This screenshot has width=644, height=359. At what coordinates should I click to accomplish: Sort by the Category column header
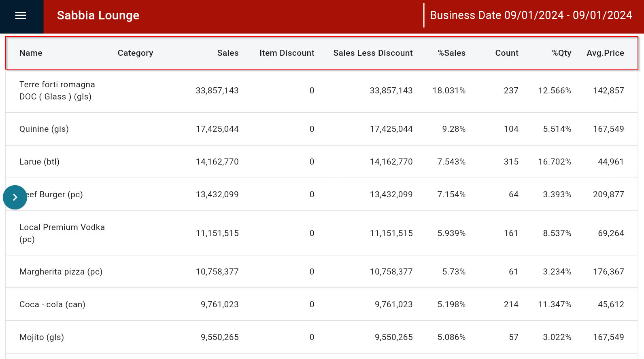coord(135,53)
